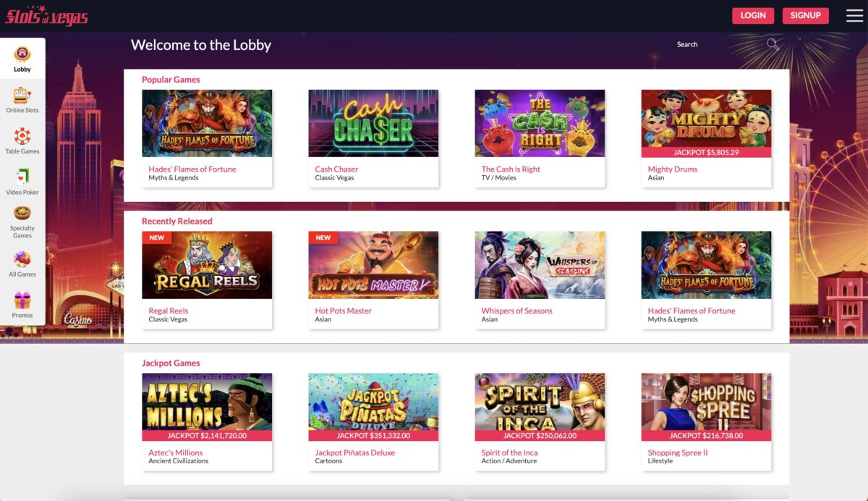Open Hades' Flames of Fortune thumbnail in Recently Released
The image size is (868, 501).
click(x=706, y=265)
